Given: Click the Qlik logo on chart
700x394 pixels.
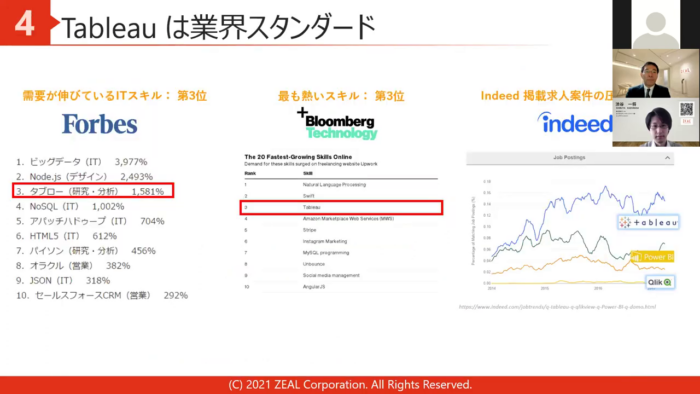Looking at the screenshot, I should point(660,282).
